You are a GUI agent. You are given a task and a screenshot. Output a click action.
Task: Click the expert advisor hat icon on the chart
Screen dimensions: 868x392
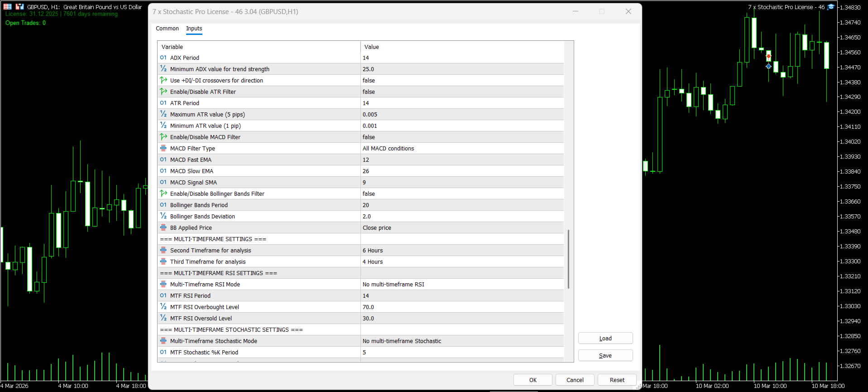click(x=831, y=7)
